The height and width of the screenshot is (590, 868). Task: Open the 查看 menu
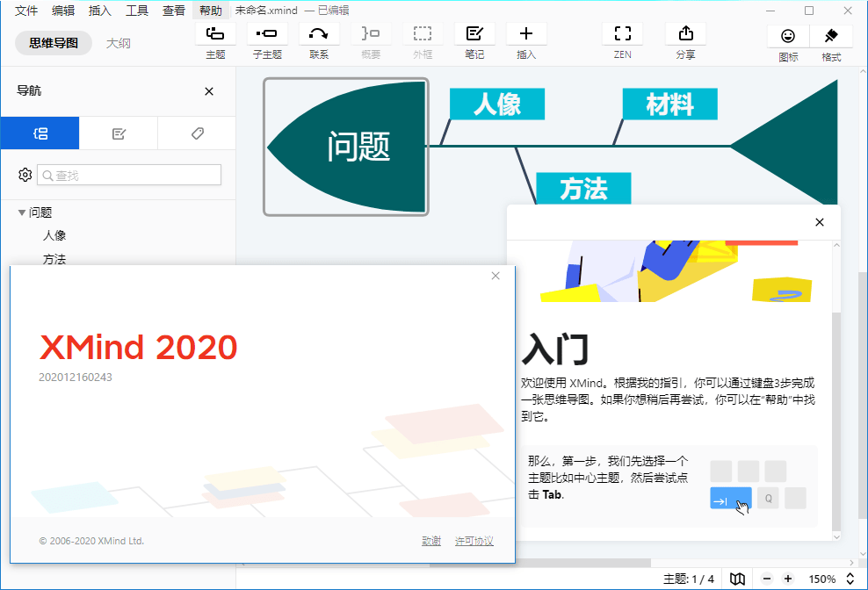pyautogui.click(x=174, y=11)
